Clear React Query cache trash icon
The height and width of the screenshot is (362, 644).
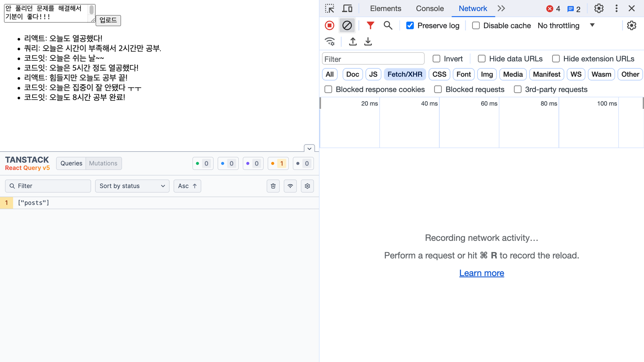click(273, 186)
